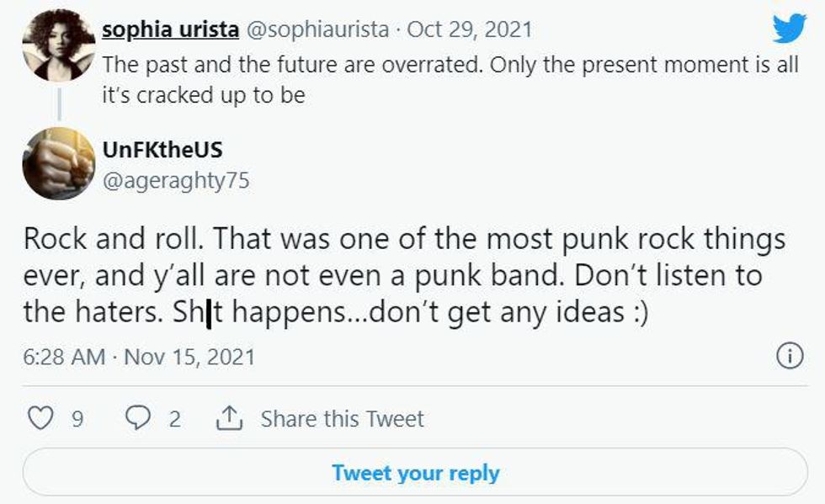Click the thread line connecting the avatars
The image size is (825, 504).
pyautogui.click(x=59, y=103)
